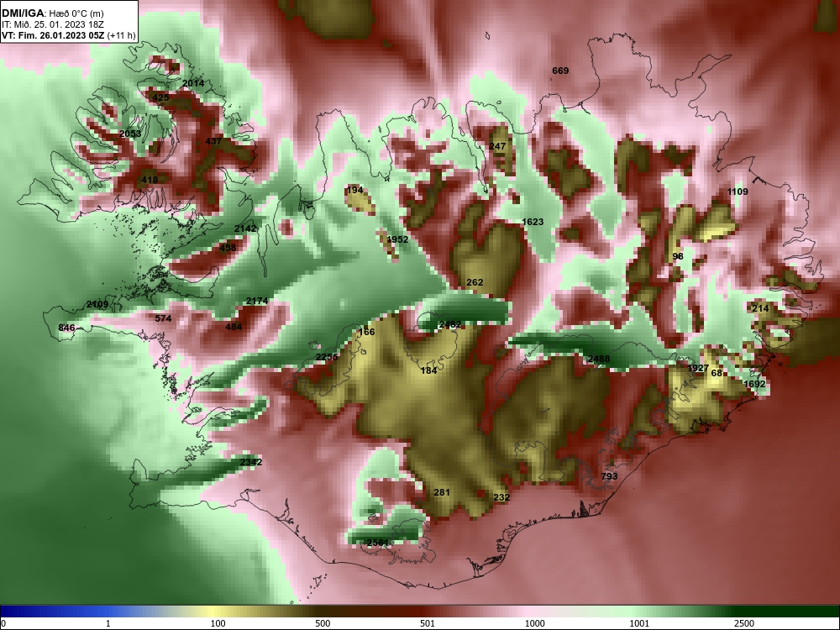
Task: Click the 68 value label
Action: [717, 374]
